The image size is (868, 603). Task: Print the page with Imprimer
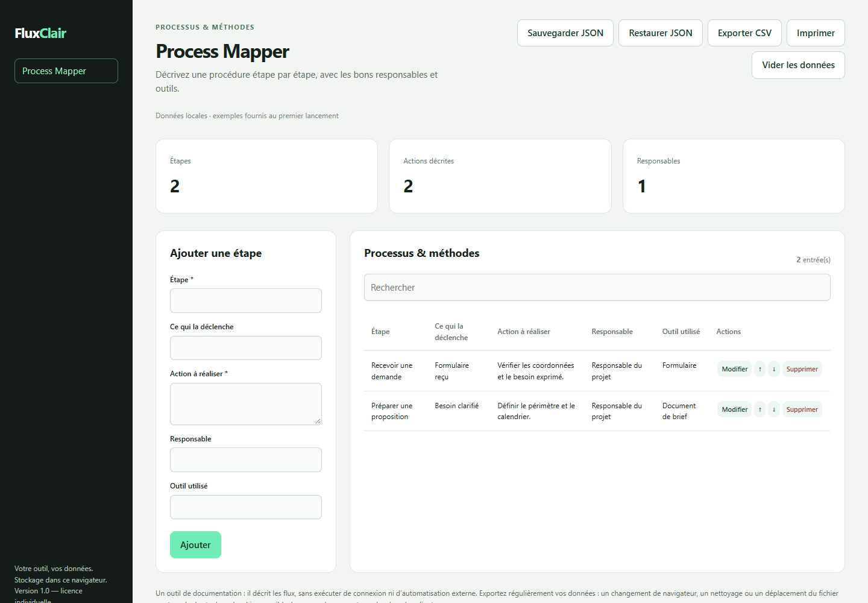pos(816,33)
